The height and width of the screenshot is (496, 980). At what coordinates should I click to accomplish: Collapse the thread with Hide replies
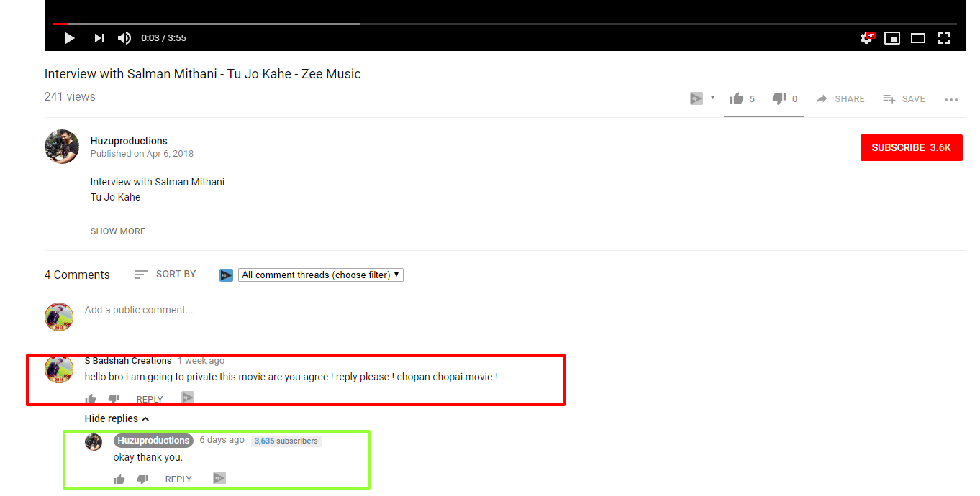click(x=117, y=418)
